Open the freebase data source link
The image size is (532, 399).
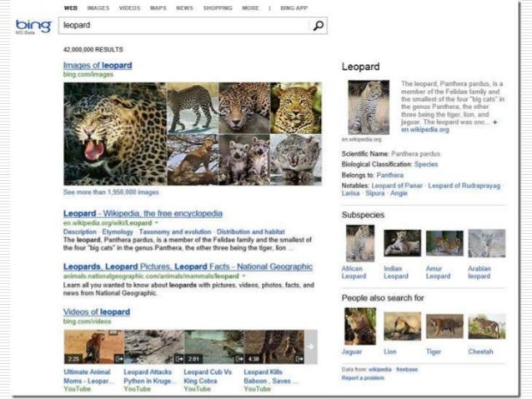click(x=407, y=370)
